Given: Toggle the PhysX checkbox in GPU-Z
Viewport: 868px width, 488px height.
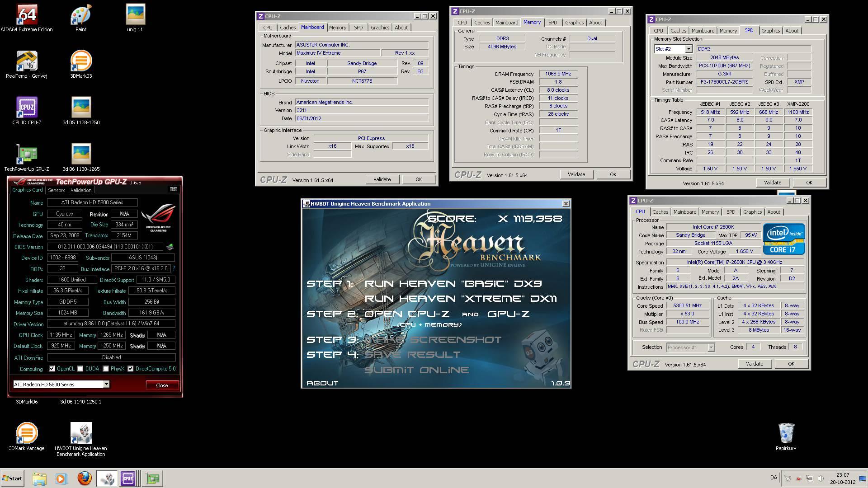Looking at the screenshot, I should (x=106, y=369).
